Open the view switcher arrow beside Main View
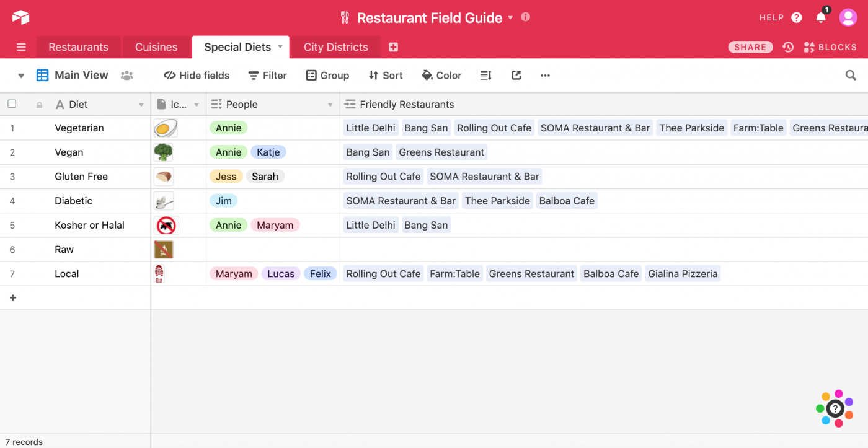868x448 pixels. click(x=21, y=76)
